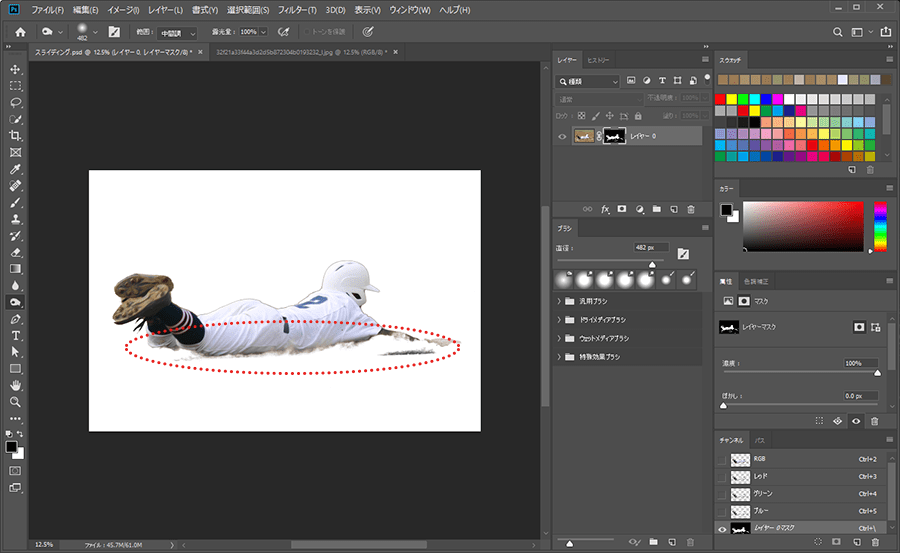Click the Home button in options bar
The image size is (900, 553).
point(20,32)
